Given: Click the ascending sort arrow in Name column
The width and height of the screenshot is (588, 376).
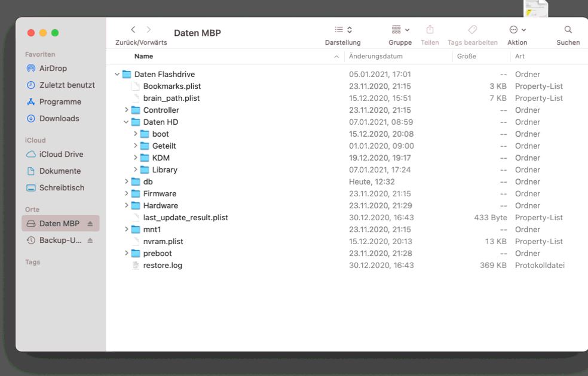Looking at the screenshot, I should coord(336,57).
